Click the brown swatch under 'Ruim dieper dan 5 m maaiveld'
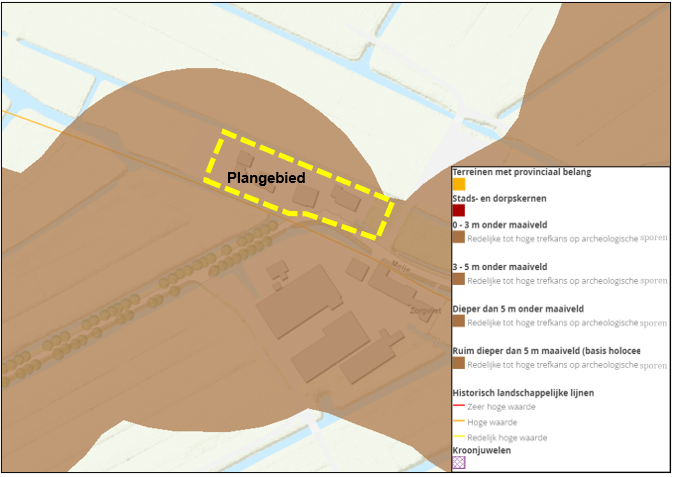Viewport: 674px width, 477px height. coord(459,363)
